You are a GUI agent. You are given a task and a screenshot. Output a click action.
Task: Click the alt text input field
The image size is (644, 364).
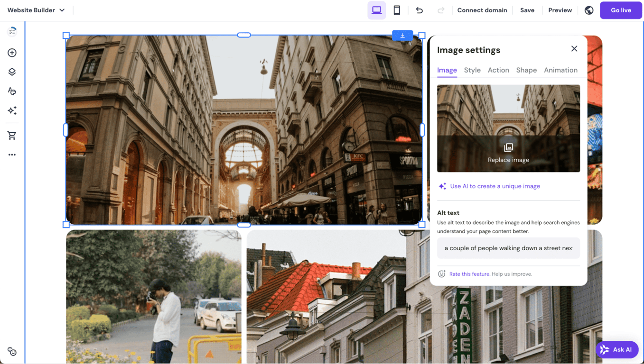pos(508,248)
